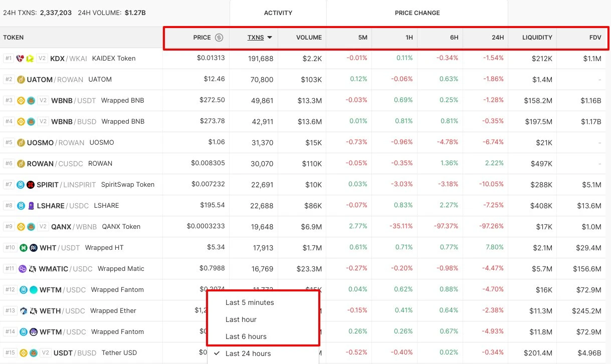611x364 pixels.
Task: Click the V2 badge in WBNB/BUSD row
Action: (x=43, y=122)
